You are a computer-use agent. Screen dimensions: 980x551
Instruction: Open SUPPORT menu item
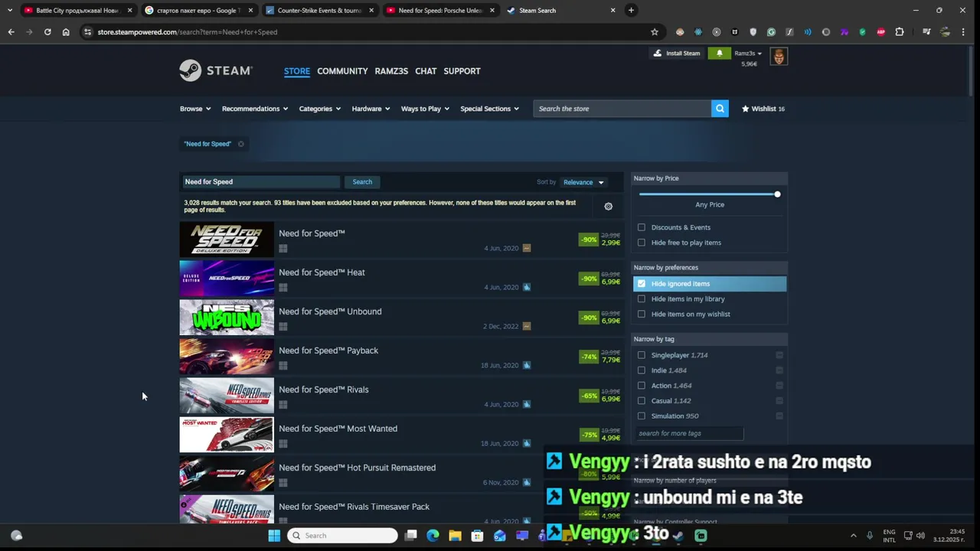tap(462, 71)
